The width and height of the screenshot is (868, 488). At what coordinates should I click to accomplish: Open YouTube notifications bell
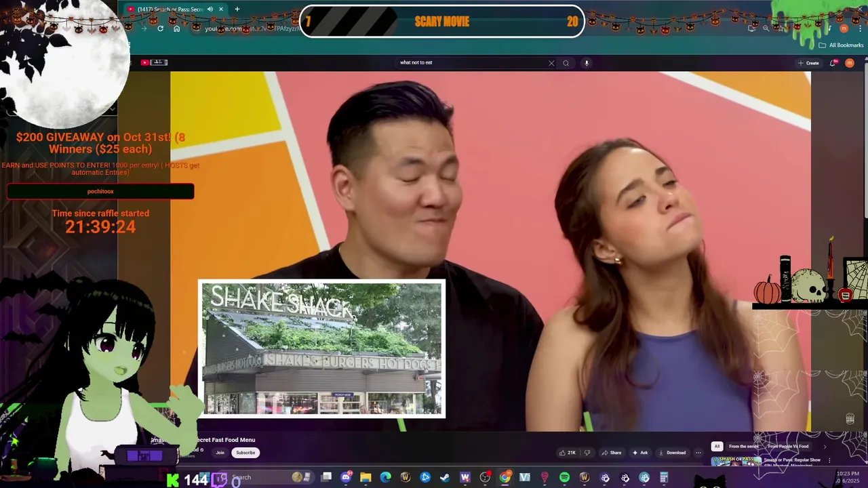tap(833, 63)
